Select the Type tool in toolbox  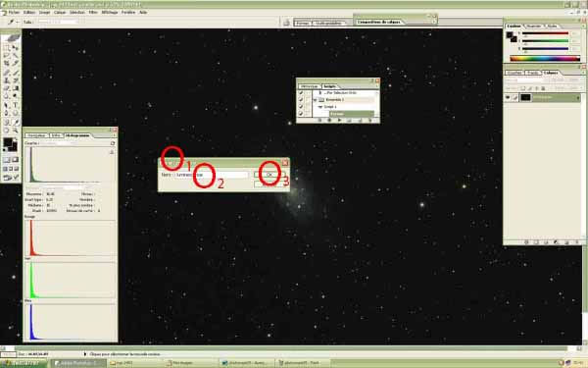pyautogui.click(x=16, y=106)
